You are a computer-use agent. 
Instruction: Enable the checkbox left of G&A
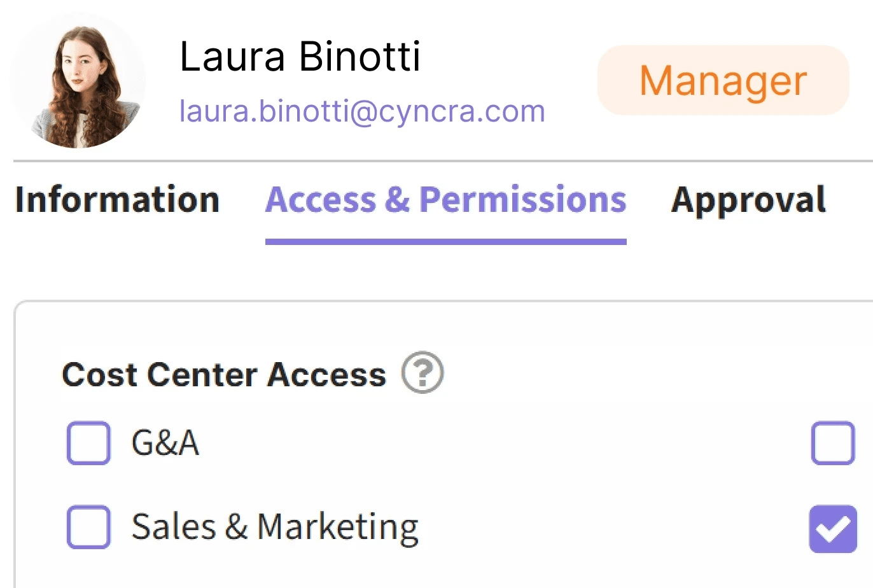tap(88, 442)
